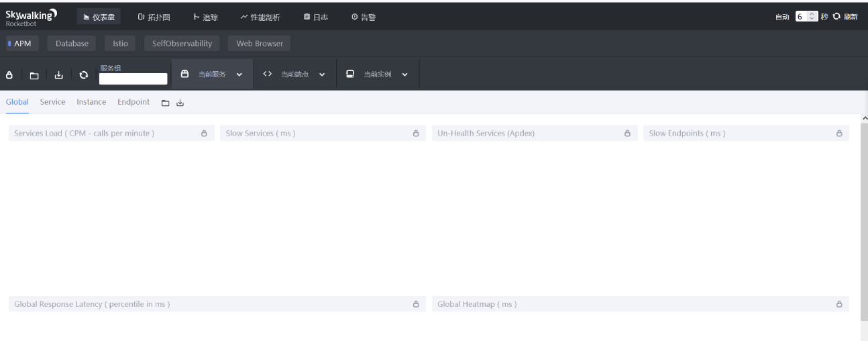868x341 pixels.
Task: Click lock icon on Slow Endpoints panel
Action: click(x=839, y=134)
